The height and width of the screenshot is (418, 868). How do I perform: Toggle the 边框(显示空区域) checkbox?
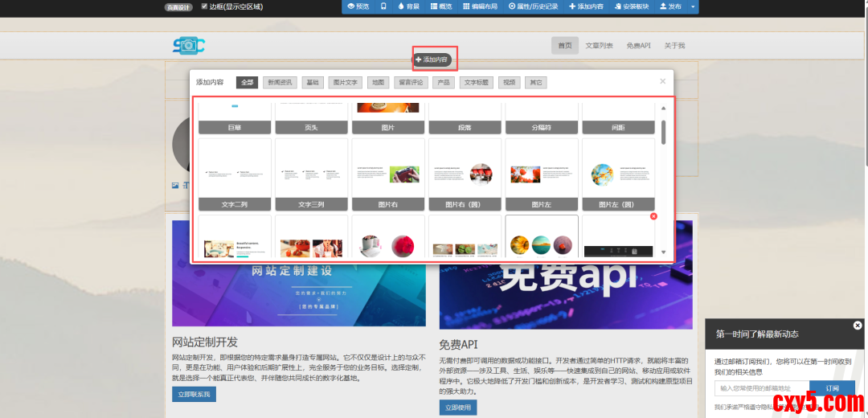pyautogui.click(x=204, y=6)
